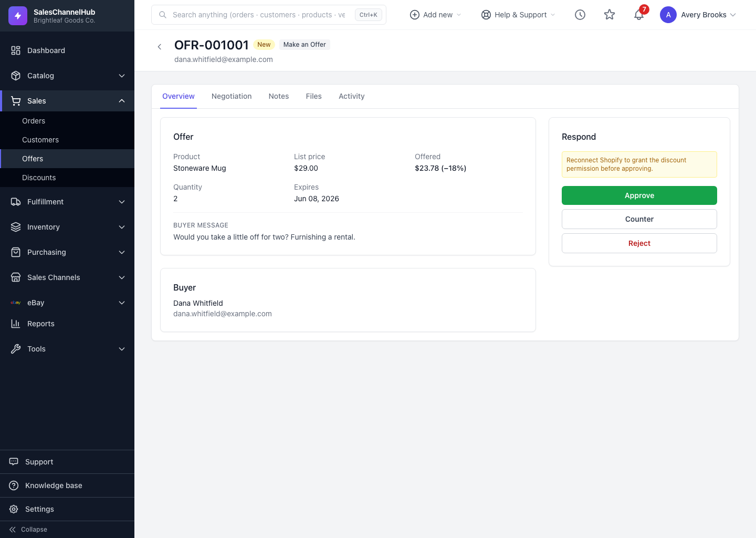Screen dimensions: 756x538
Task: Click the Make an Offer tag
Action: (x=304, y=45)
